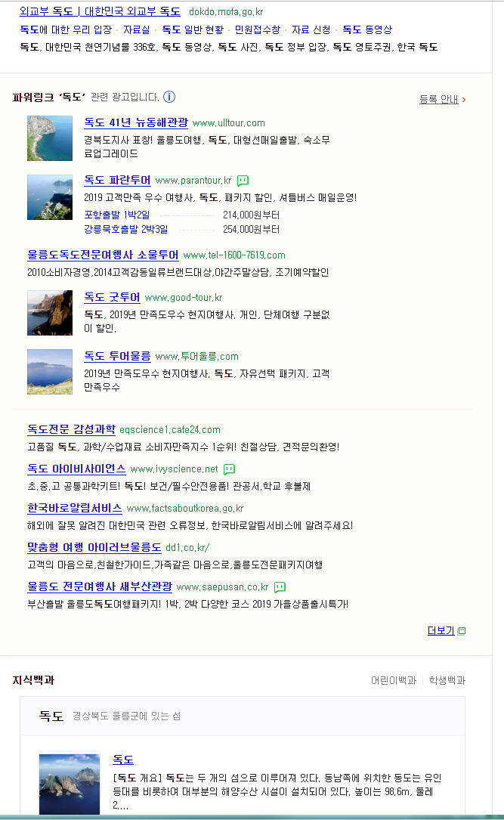This screenshot has width=504, height=820.
Task: Select 포항출발 1박2일 price option
Action: (x=117, y=215)
